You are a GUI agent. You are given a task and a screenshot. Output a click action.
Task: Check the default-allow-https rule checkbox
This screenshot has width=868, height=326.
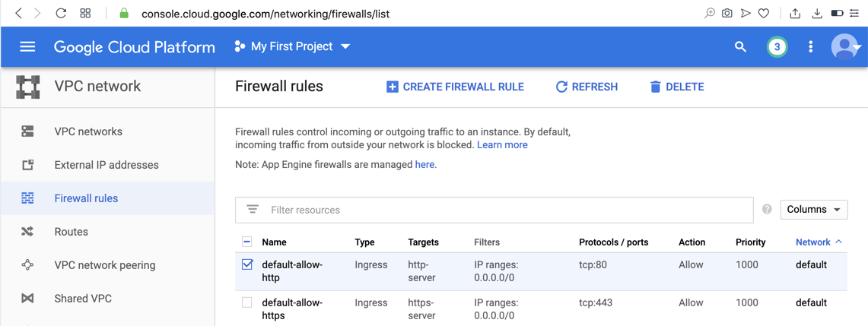point(247,302)
